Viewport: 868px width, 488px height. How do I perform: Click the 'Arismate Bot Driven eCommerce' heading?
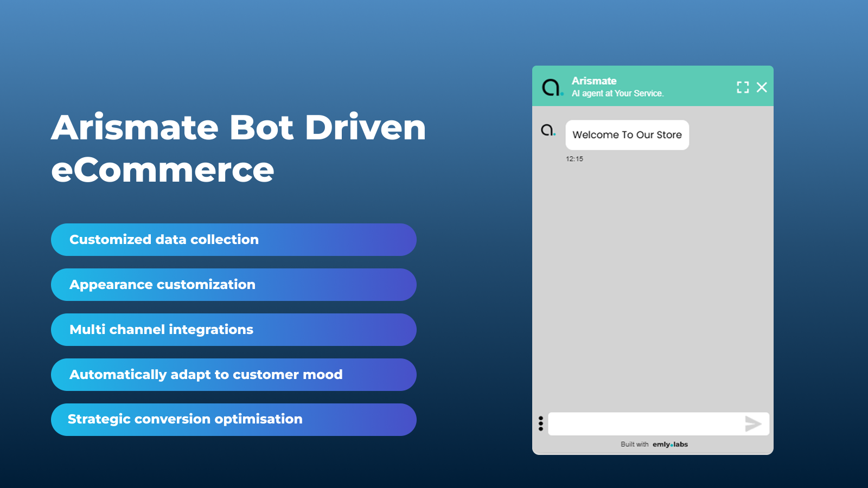click(x=239, y=148)
